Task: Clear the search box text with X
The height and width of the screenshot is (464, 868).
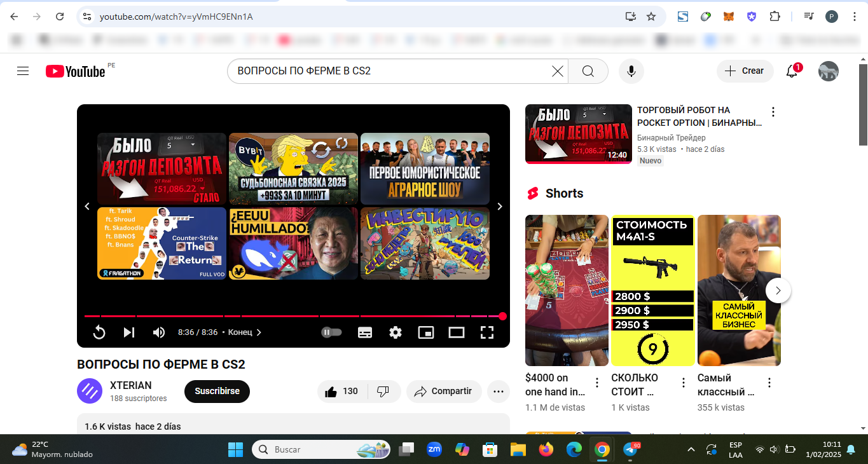Action: coord(558,71)
